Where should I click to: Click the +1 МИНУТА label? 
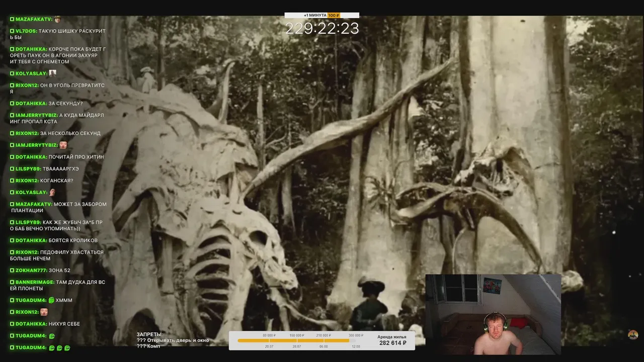pyautogui.click(x=315, y=16)
